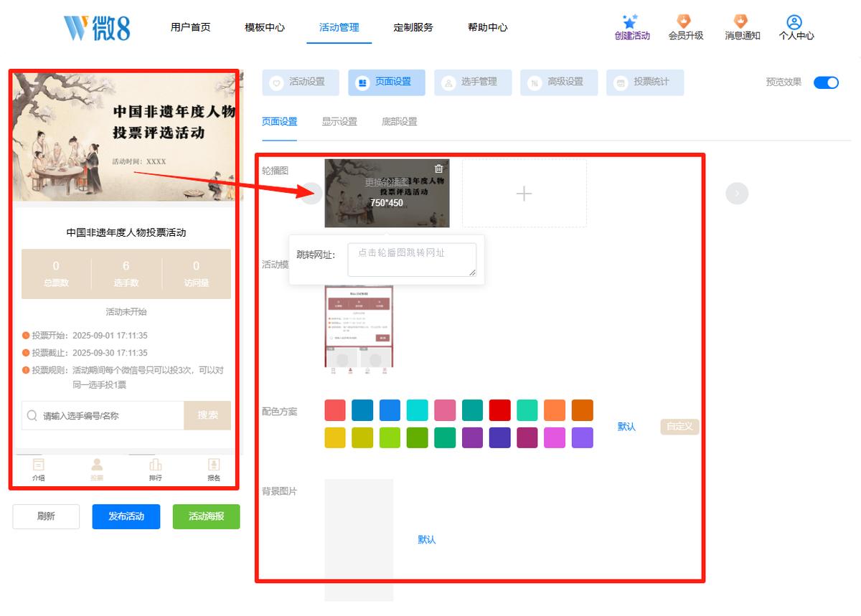This screenshot has width=861, height=616.
Task: Select the 投票 icon in preview footer
Action: (x=97, y=470)
